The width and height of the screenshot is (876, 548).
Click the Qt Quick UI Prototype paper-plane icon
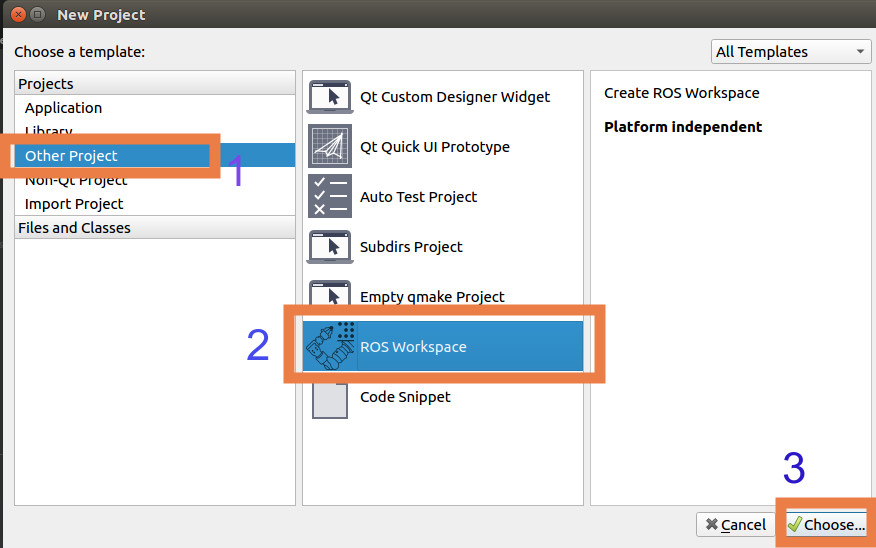tap(330, 146)
